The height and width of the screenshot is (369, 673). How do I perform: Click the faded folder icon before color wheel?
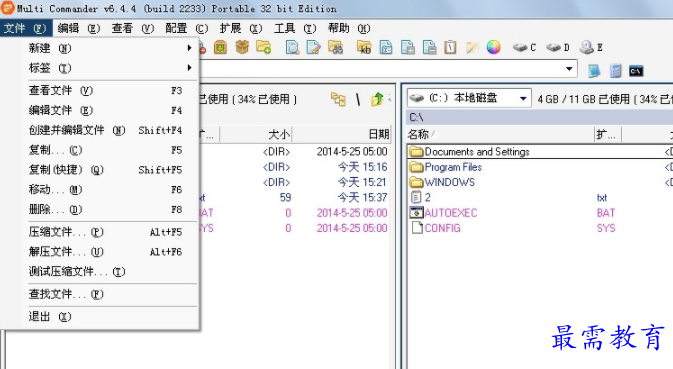pyautogui.click(x=472, y=47)
